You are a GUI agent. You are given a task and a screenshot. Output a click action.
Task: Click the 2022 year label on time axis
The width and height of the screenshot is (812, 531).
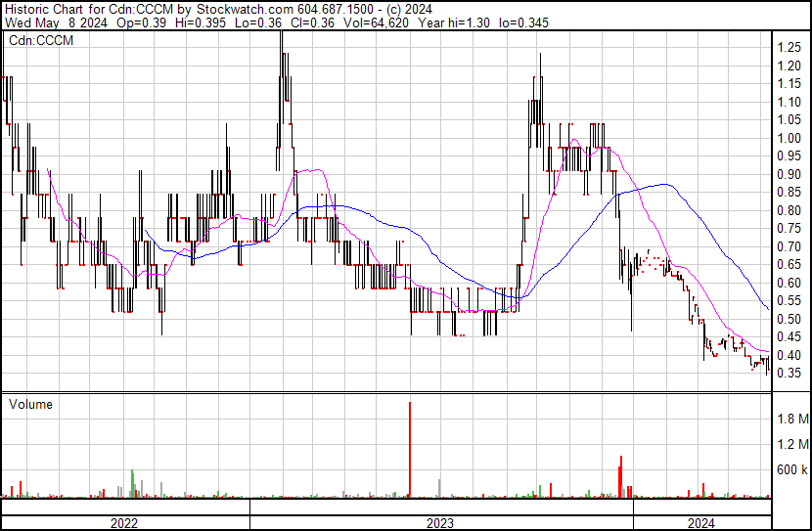124,523
